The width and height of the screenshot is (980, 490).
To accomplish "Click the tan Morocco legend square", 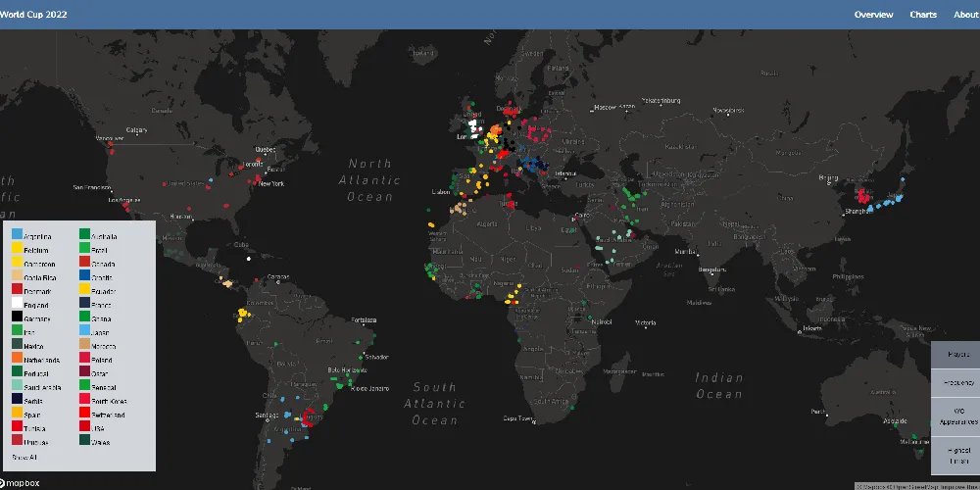I will [x=85, y=346].
